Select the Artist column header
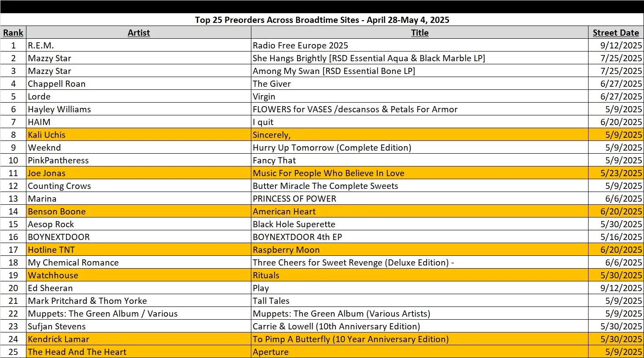The width and height of the screenshot is (644, 358). click(139, 33)
